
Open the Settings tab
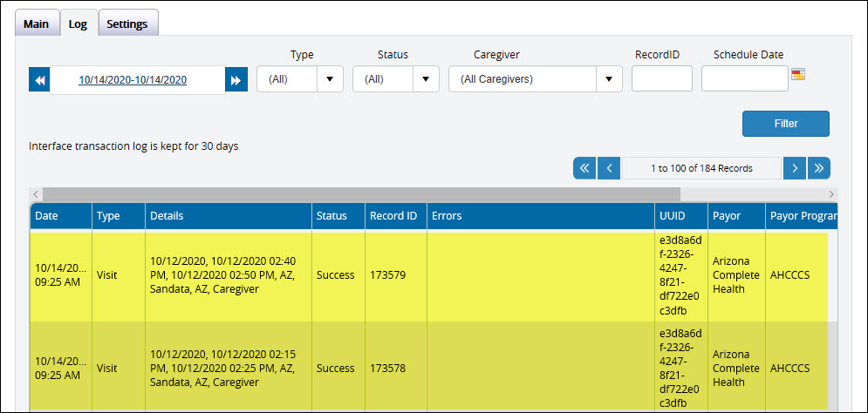127,24
